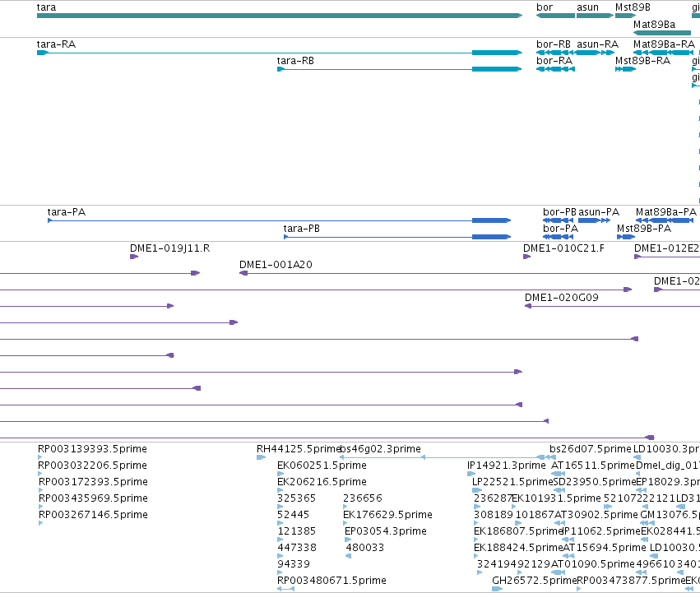Open the Mat89Ba-PA protein label
700x593 pixels.
pyautogui.click(x=666, y=212)
